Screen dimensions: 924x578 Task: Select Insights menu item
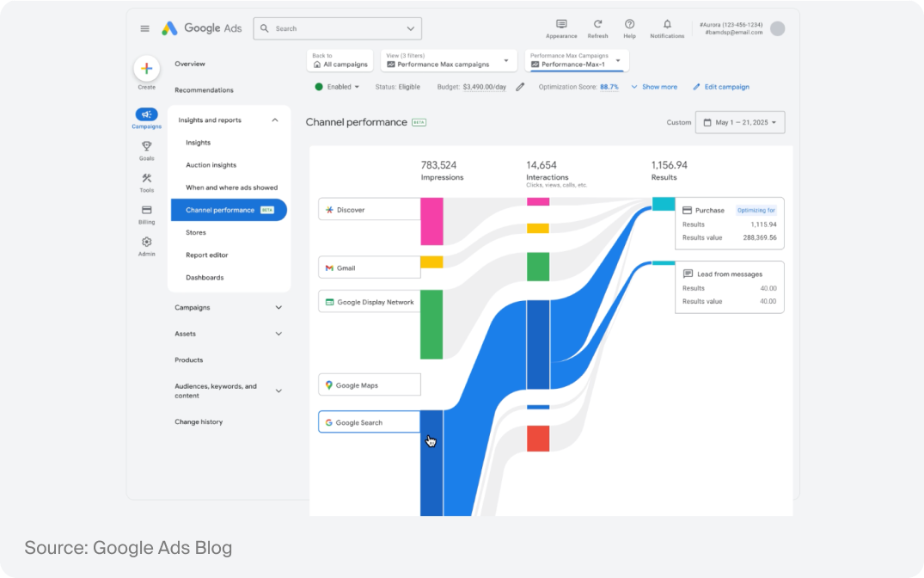point(198,143)
